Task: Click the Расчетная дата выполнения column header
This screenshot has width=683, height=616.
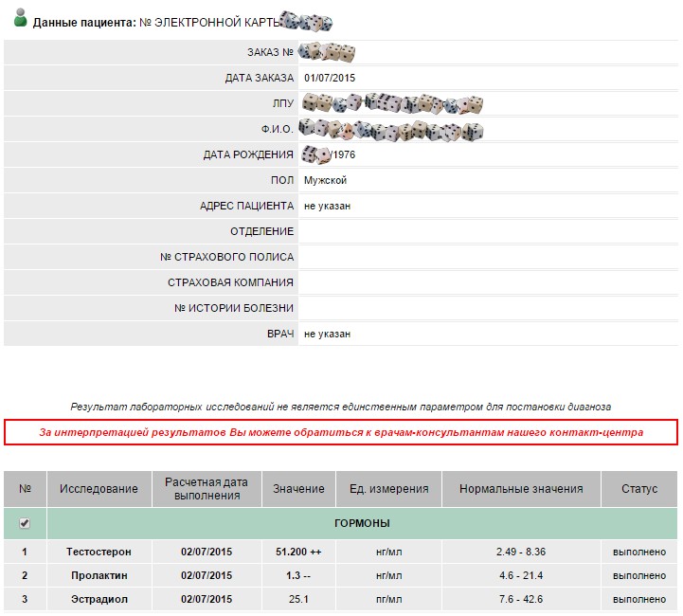Action: coord(206,489)
